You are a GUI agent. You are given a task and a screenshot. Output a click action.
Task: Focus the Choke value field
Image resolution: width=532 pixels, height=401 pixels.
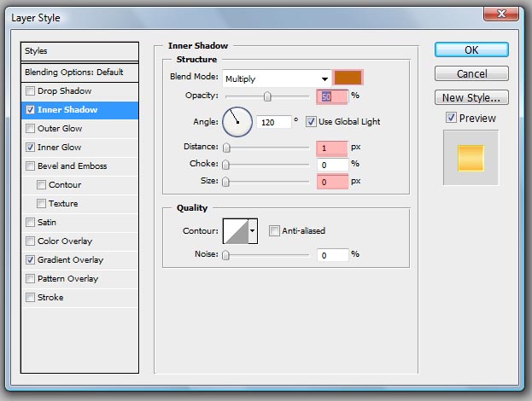tap(332, 165)
